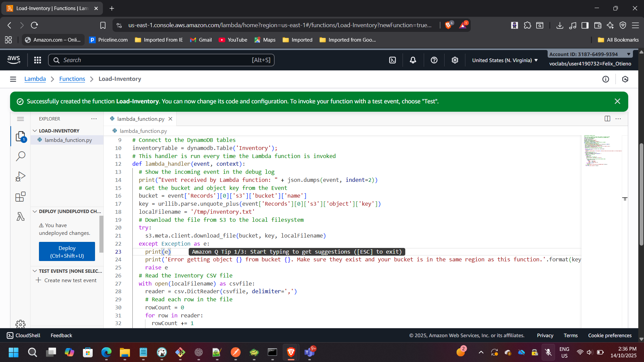Toggle the split editor view icon
644x362 pixels.
pos(608,118)
